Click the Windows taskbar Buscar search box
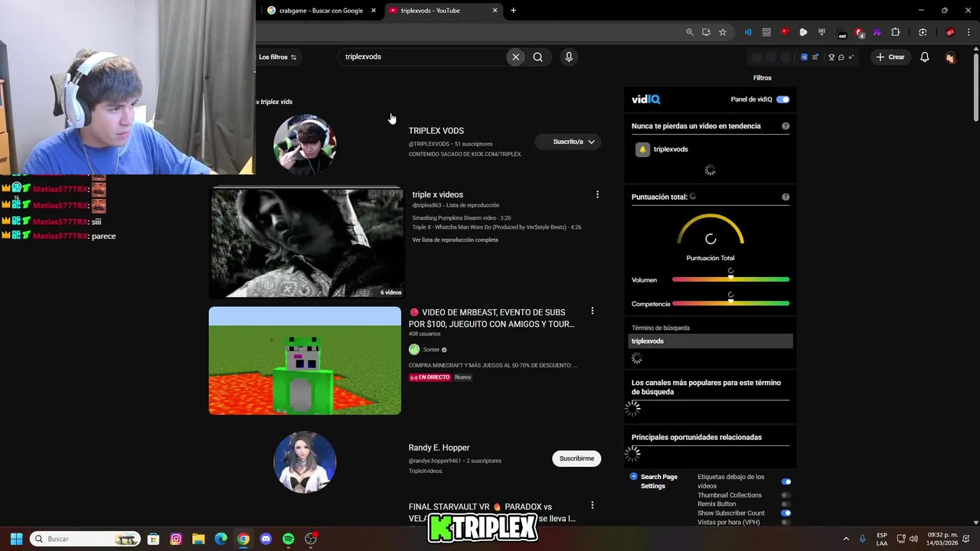 tap(85, 539)
